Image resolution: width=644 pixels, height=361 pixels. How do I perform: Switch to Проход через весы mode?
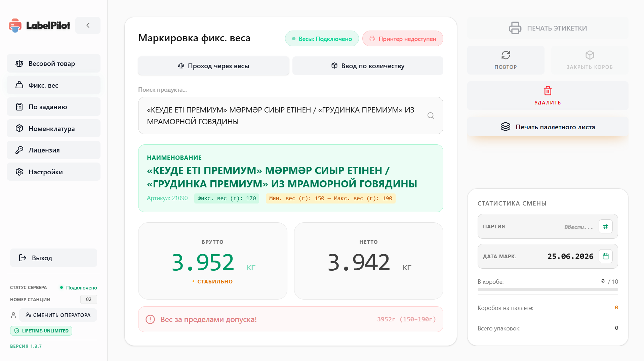click(213, 66)
